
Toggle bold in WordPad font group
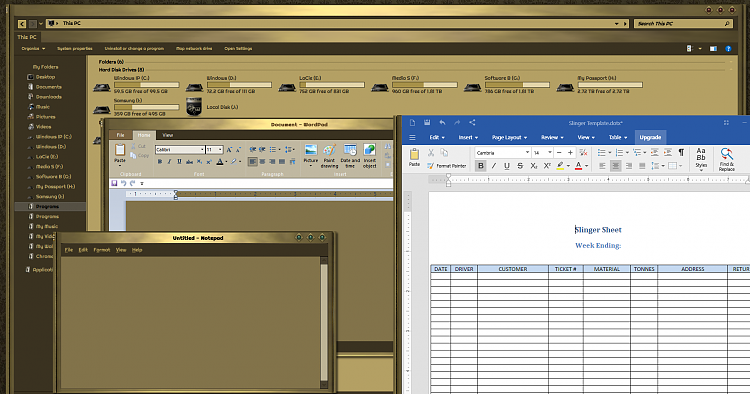160,162
